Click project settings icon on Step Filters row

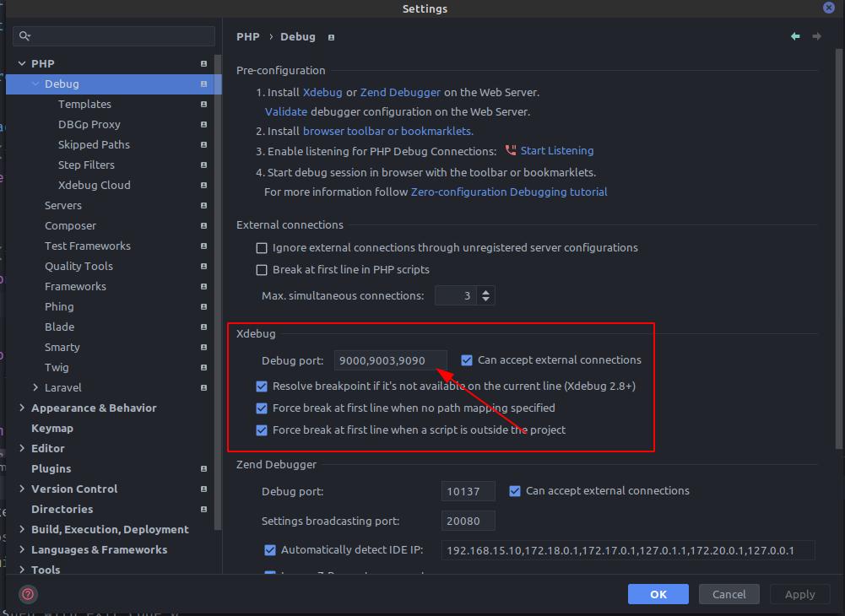point(203,165)
